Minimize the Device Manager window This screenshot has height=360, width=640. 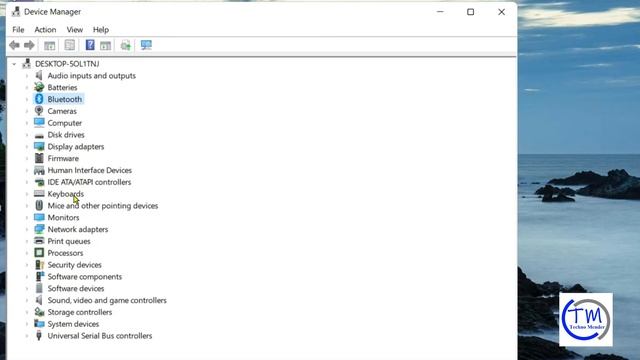(440, 12)
